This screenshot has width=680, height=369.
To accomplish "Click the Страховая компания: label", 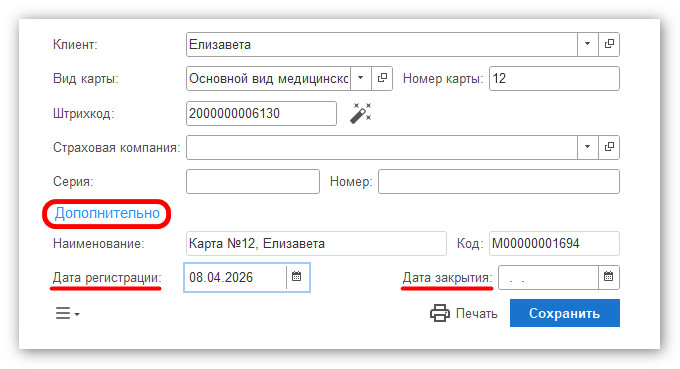I will click(x=116, y=147).
